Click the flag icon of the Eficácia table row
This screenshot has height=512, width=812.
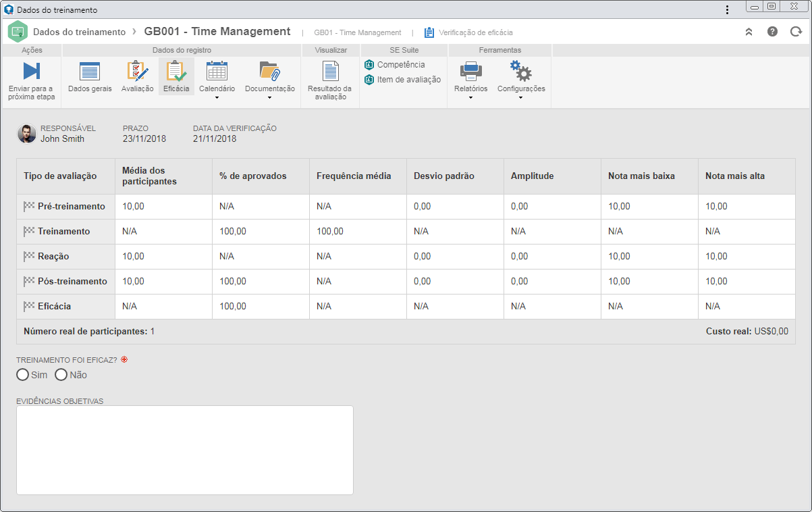(x=29, y=306)
